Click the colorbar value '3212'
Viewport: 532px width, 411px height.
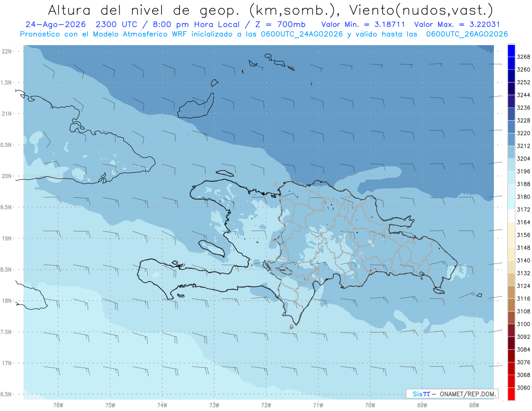click(523, 146)
